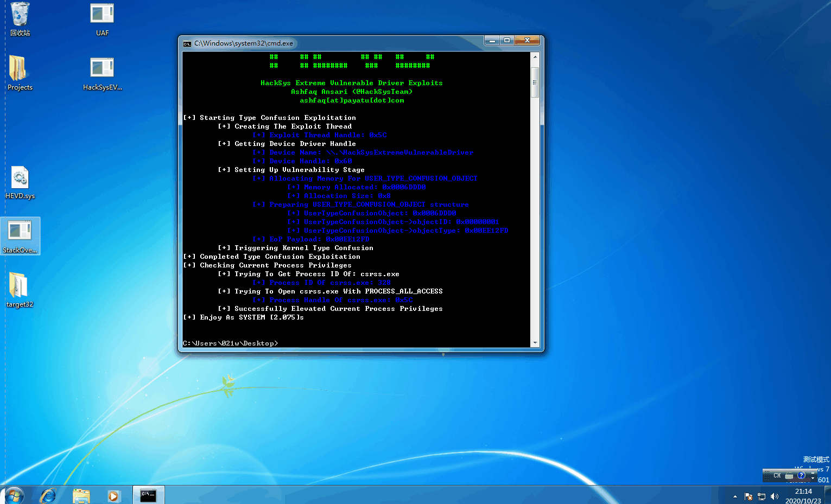Select the HackSysEV... desktop icon
The width and height of the screenshot is (831, 504).
click(x=102, y=73)
